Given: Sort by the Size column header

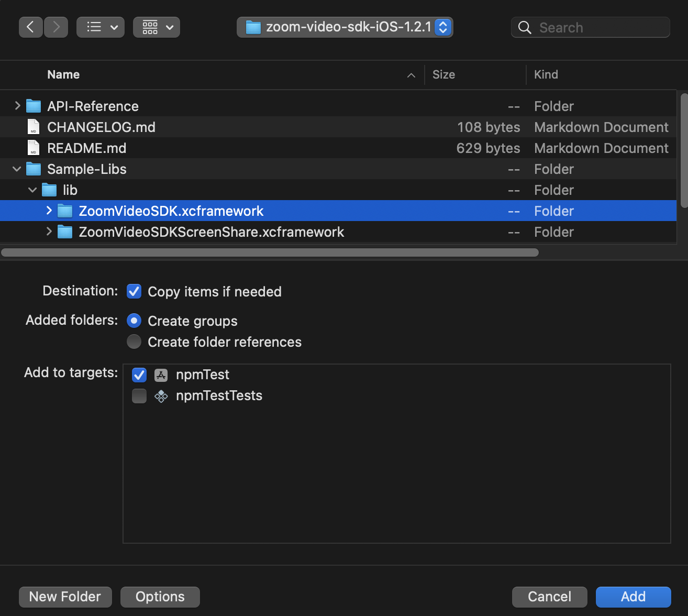Looking at the screenshot, I should pos(443,74).
